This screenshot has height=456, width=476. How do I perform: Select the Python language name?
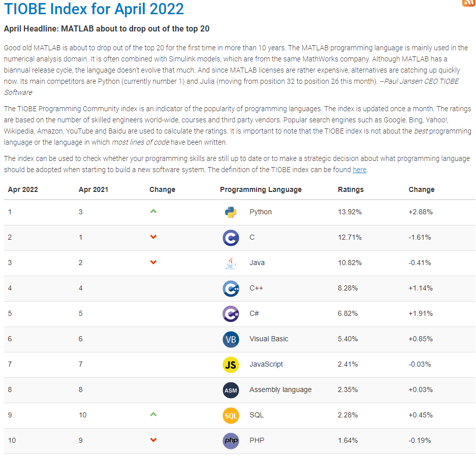coord(261,212)
